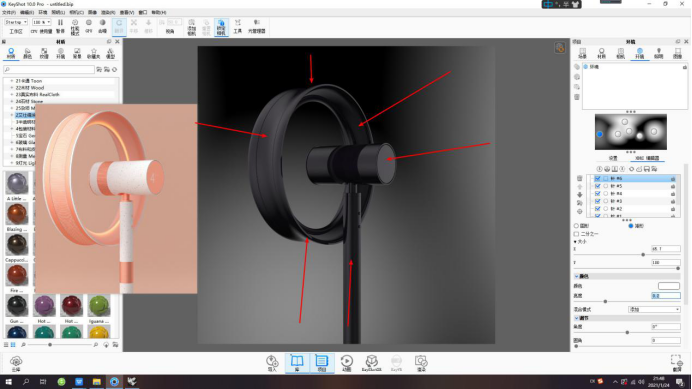Open File Explorer from the taskbar

point(97,381)
